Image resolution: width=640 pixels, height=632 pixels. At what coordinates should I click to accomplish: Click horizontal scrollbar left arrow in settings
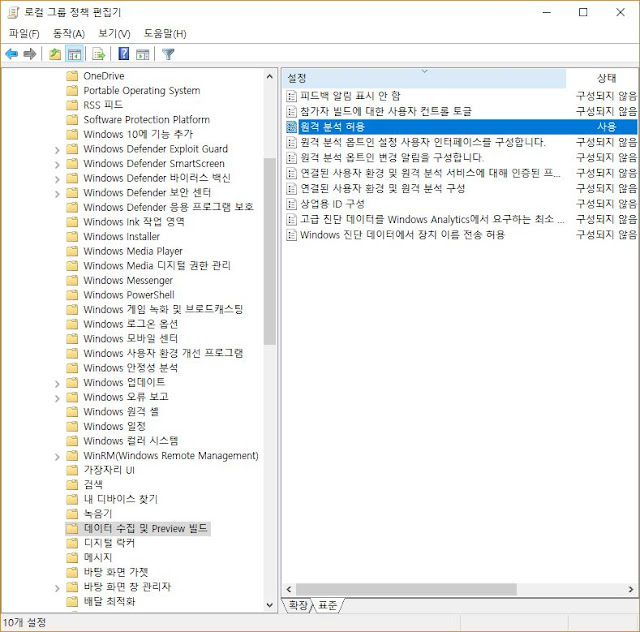[x=289, y=590]
